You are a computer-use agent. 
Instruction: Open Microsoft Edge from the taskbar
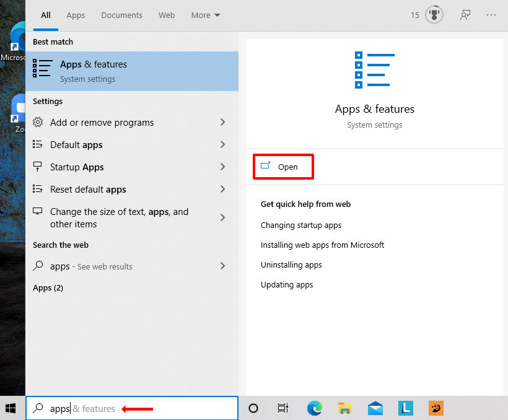[315, 408]
